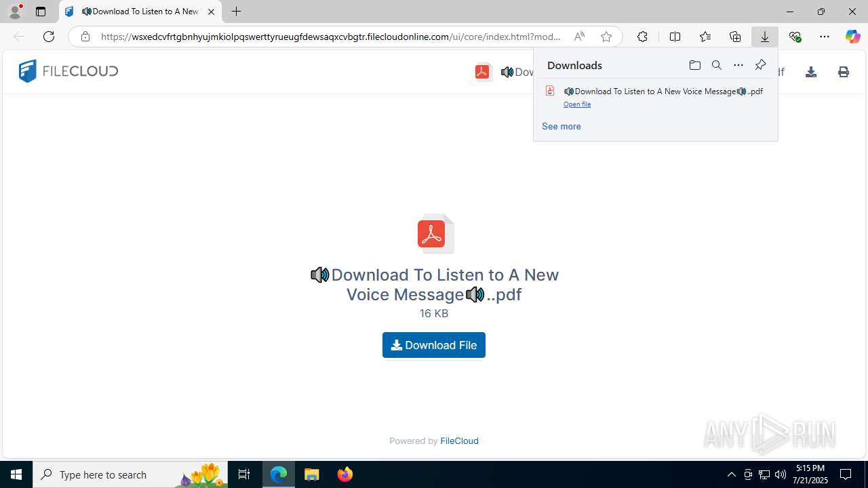
Task: Add page to favorites star icon
Action: (606, 37)
